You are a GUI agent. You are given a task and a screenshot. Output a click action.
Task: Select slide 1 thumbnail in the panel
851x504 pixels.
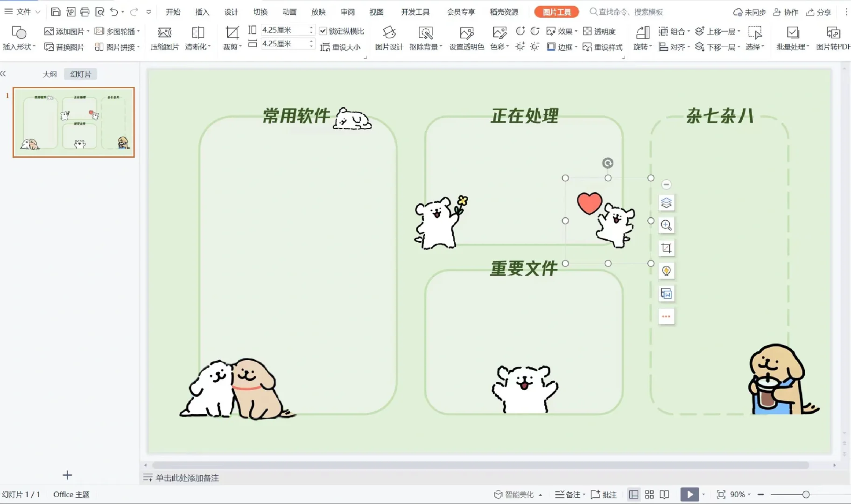73,122
